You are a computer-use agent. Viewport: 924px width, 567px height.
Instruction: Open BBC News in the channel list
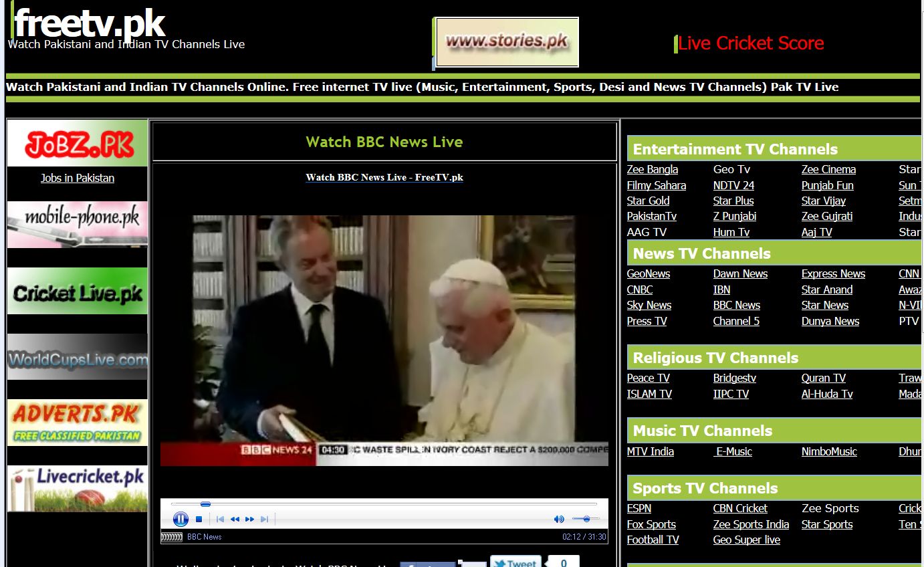click(737, 305)
